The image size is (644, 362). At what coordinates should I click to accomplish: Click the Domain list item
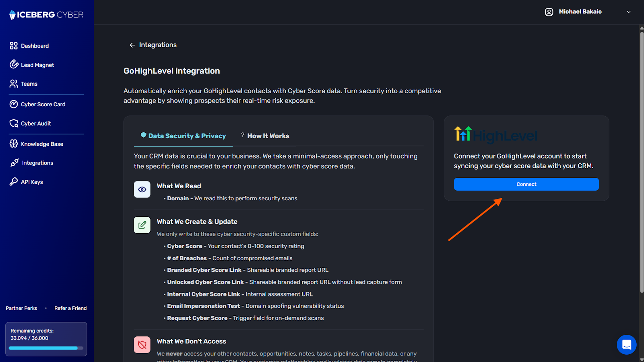click(231, 198)
